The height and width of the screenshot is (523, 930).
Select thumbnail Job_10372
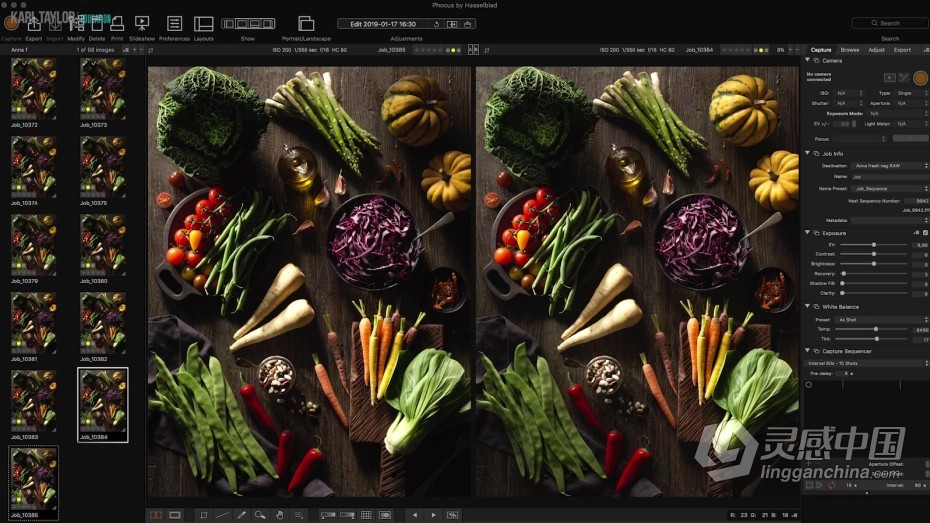point(33,89)
